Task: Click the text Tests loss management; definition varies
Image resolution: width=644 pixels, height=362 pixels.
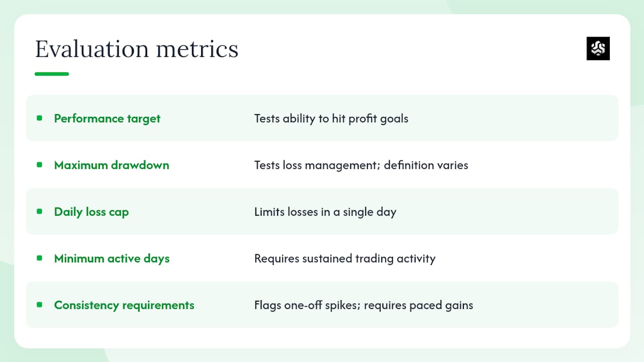Action: point(361,165)
